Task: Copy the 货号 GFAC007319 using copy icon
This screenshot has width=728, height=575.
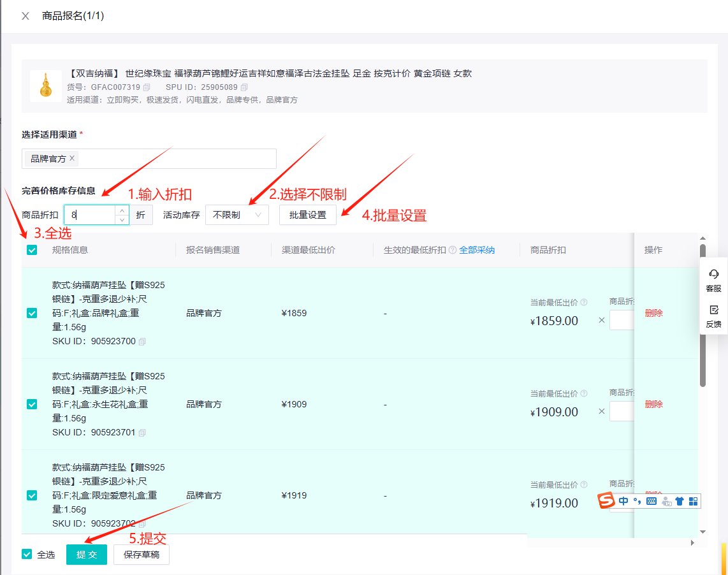Action: pyautogui.click(x=147, y=87)
